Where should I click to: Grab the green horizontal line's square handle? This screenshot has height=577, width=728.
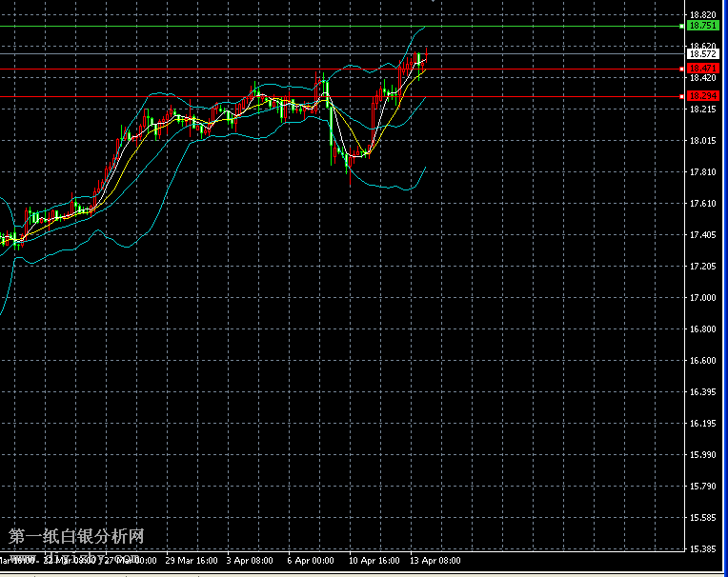coord(680,27)
